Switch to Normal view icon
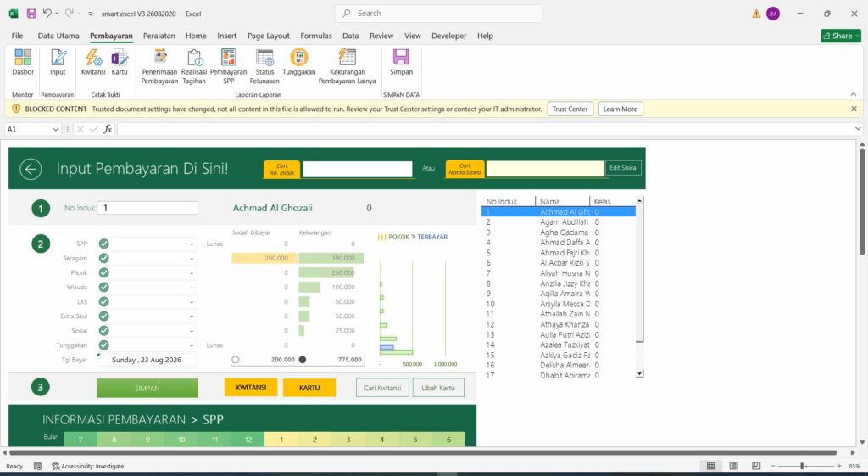868x476 pixels. pos(711,466)
